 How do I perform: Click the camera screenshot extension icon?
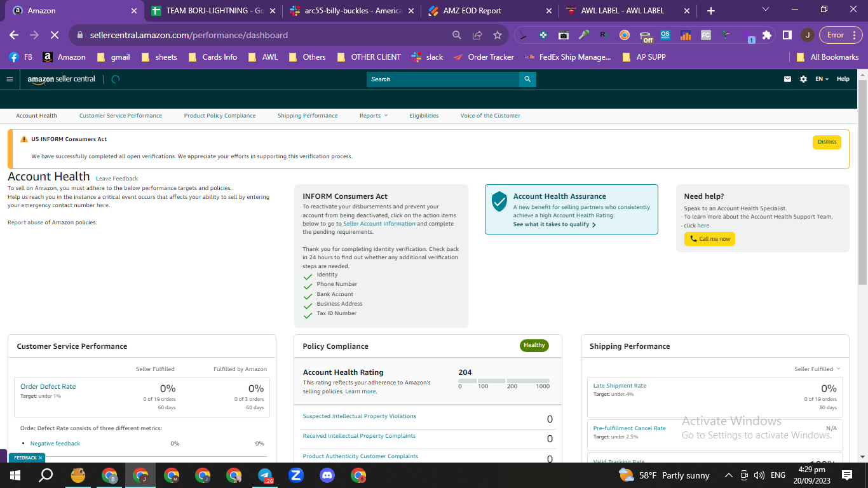point(564,35)
